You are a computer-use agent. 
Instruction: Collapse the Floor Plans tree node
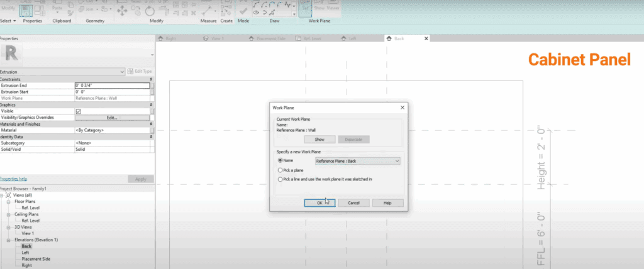point(9,202)
